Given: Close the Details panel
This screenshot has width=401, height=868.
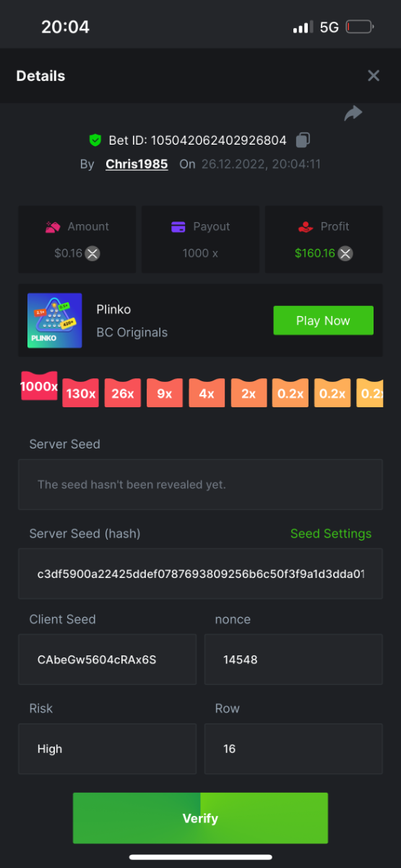Looking at the screenshot, I should coord(374,76).
